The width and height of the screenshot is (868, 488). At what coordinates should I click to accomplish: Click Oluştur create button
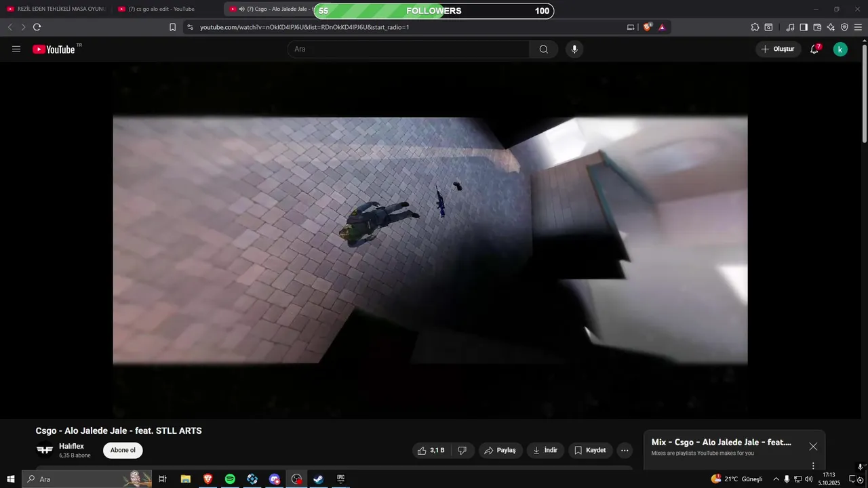[x=778, y=49]
